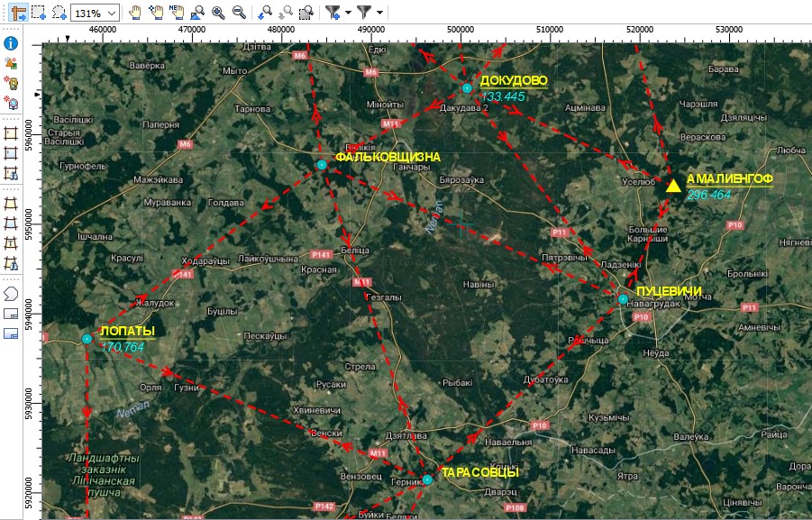812x520 pixels.
Task: Click the rectangle selection tool icon
Action: (39, 13)
